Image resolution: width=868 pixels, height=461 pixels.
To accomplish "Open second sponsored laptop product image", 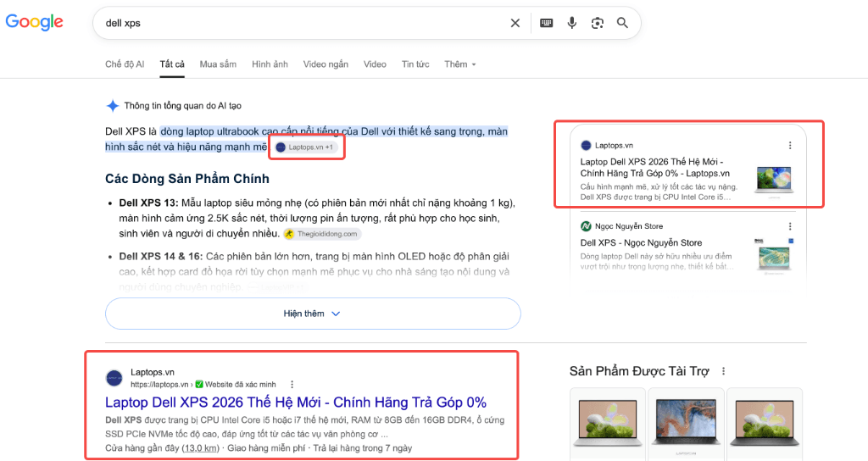I will (687, 423).
